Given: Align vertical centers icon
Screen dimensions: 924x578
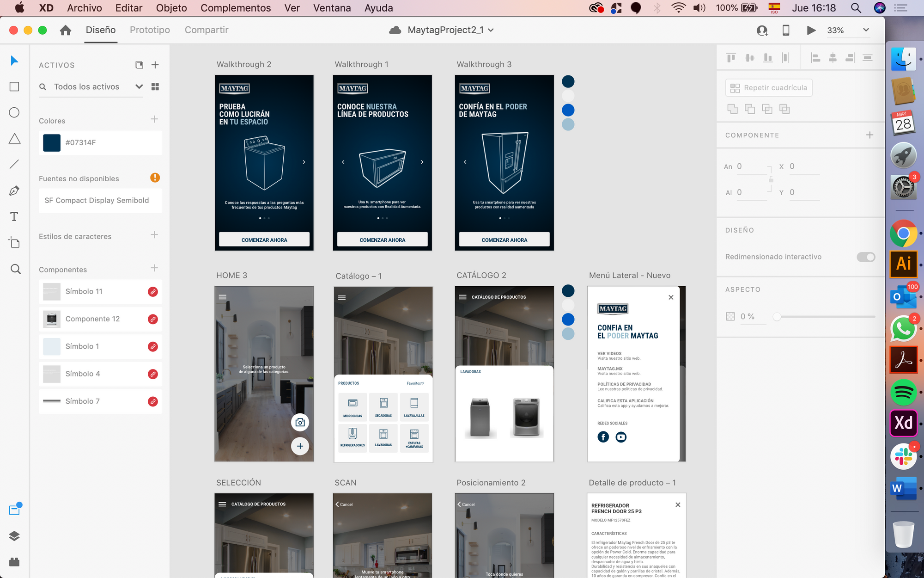Looking at the screenshot, I should tap(750, 58).
